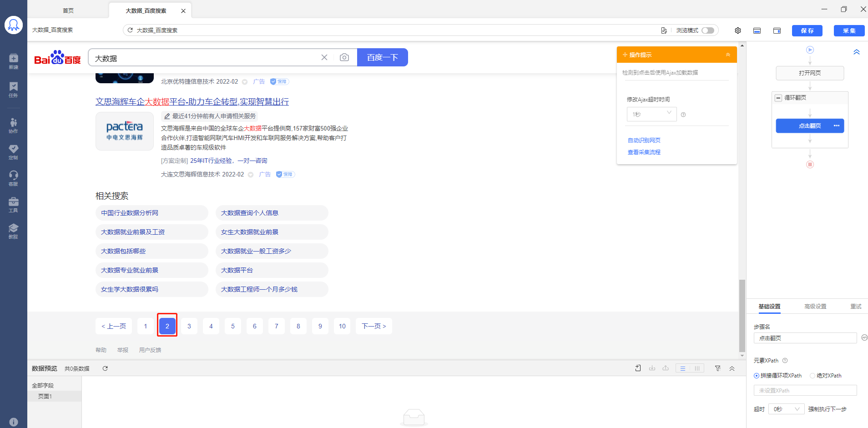
Task: Click the icon right of 步骤名 field
Action: (x=864, y=337)
